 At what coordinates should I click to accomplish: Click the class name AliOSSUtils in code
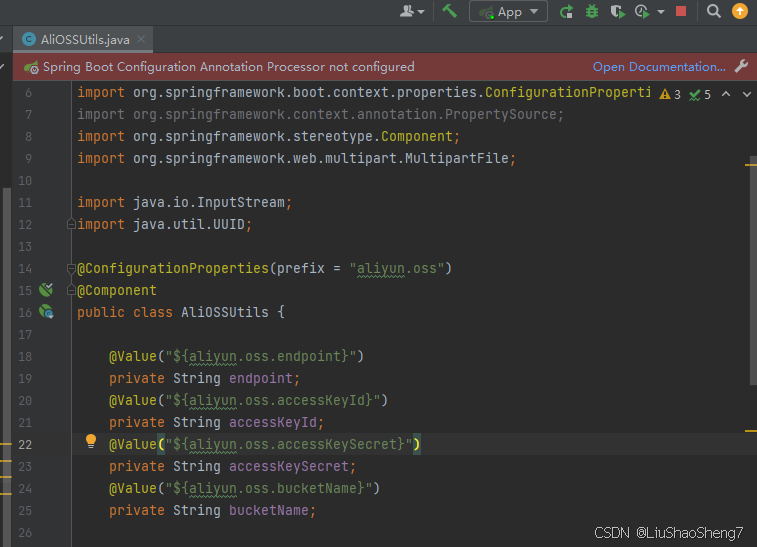224,312
